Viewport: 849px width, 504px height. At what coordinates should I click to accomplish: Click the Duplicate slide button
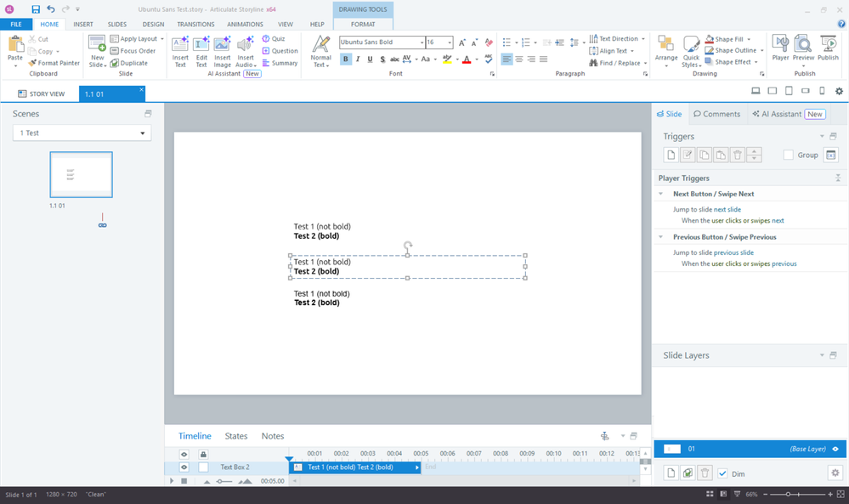129,64
